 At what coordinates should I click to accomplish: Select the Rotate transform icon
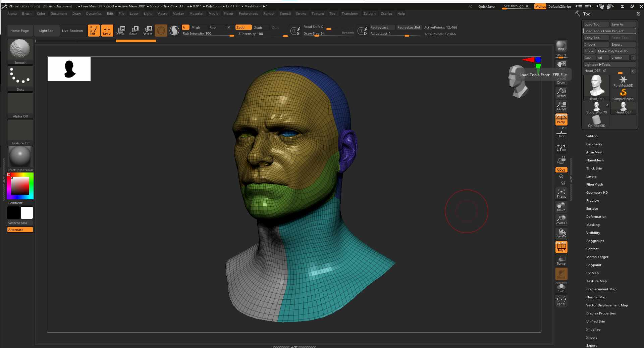tap(148, 31)
